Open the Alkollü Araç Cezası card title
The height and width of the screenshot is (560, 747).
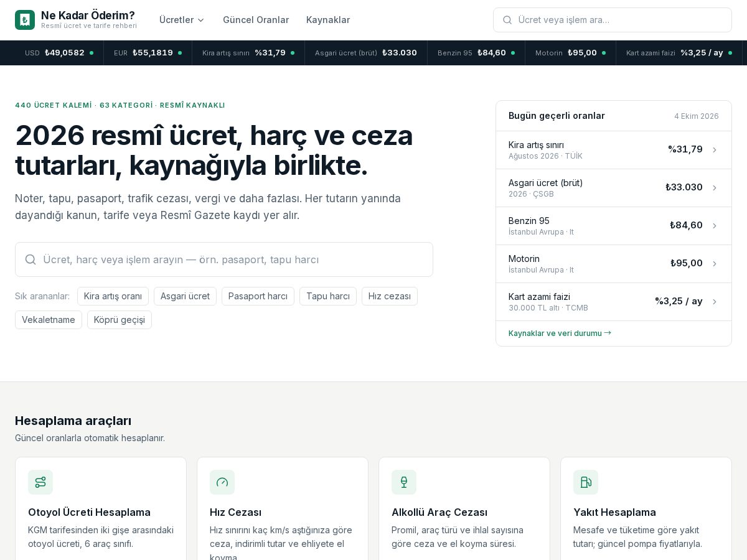(439, 513)
